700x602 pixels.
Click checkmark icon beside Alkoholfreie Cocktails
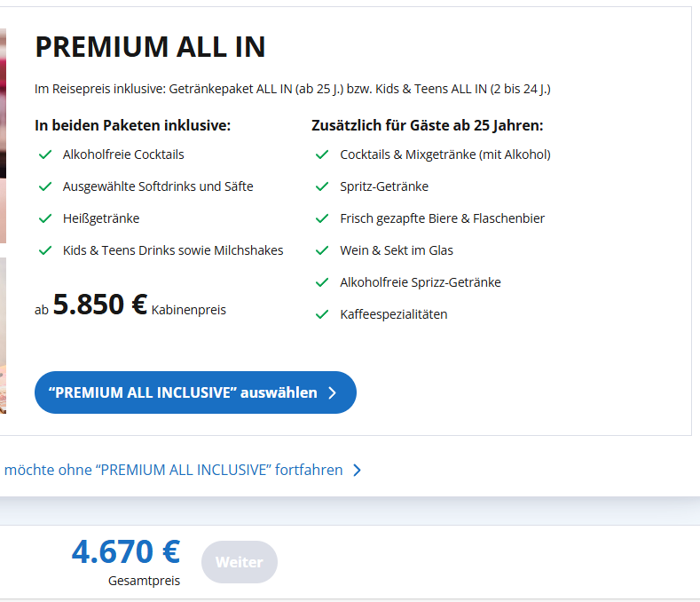tap(45, 154)
